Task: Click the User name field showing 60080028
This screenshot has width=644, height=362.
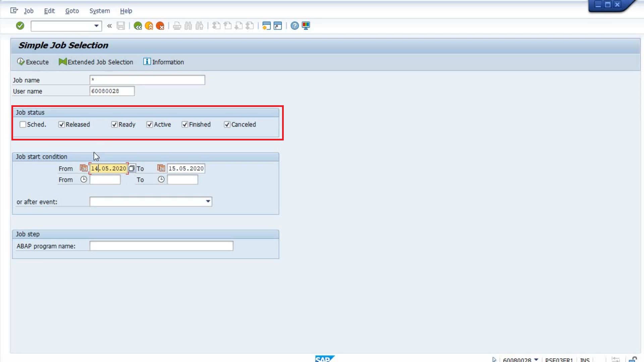Action: tap(112, 90)
